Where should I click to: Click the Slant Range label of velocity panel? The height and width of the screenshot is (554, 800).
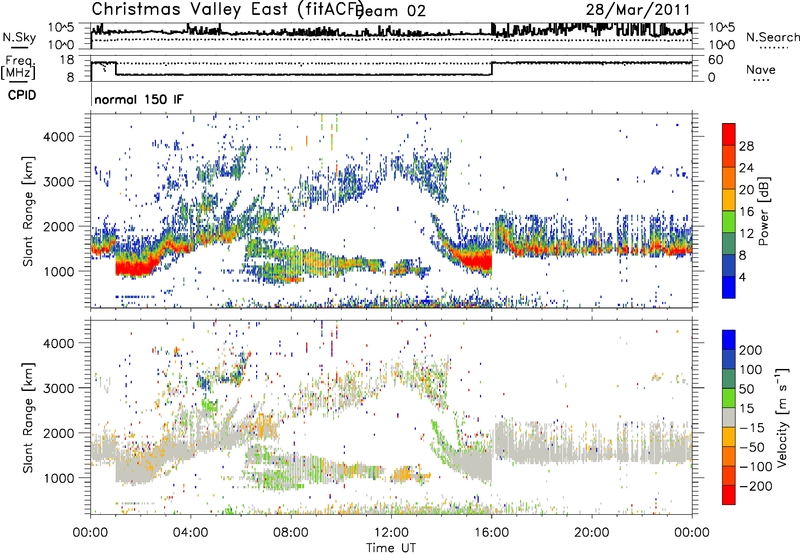[28, 418]
